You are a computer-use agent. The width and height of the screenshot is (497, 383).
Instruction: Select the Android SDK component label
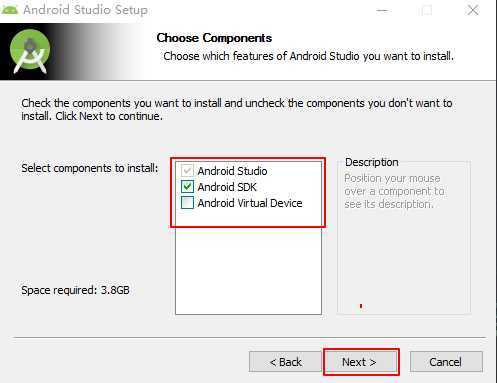[227, 187]
